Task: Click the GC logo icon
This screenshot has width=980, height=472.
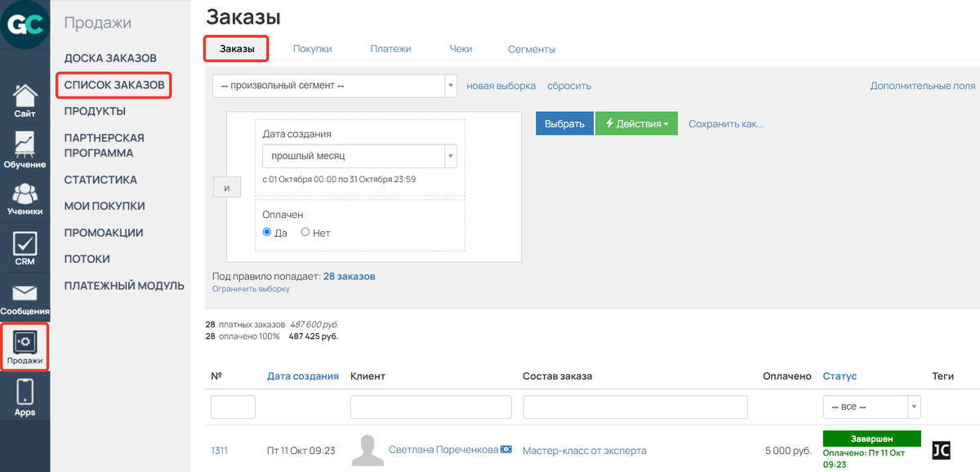Action: tap(25, 24)
